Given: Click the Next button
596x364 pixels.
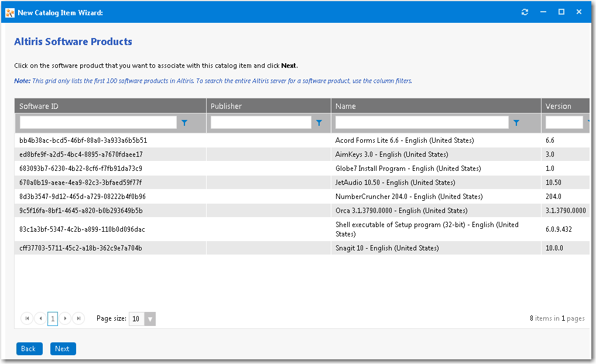Looking at the screenshot, I should (63, 348).
